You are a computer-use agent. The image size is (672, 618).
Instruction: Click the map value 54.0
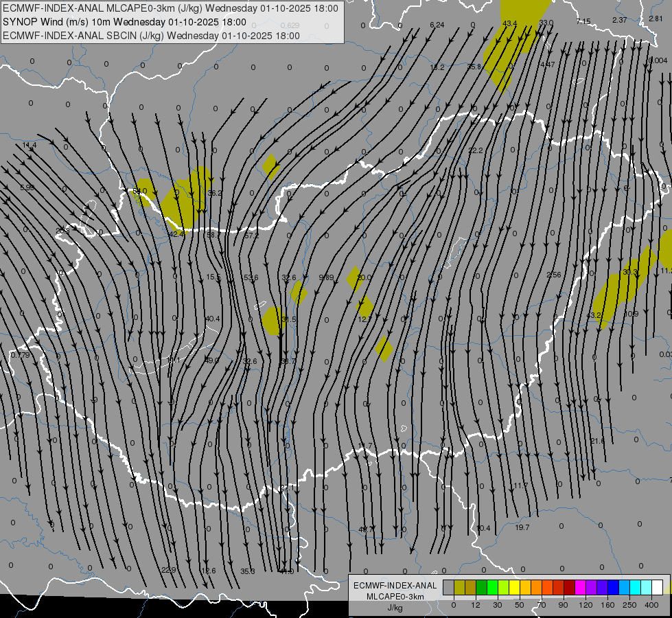tap(140, 191)
